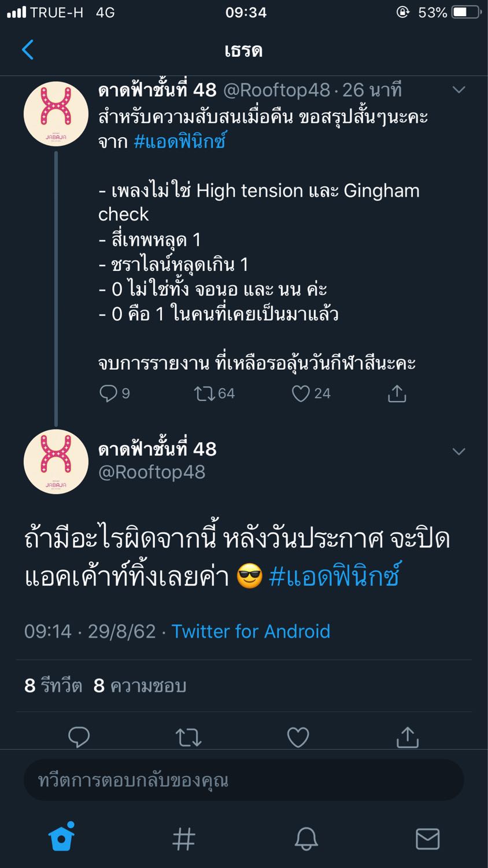Open options chevron on main tweet
This screenshot has height=868, width=488.
pos(459,451)
